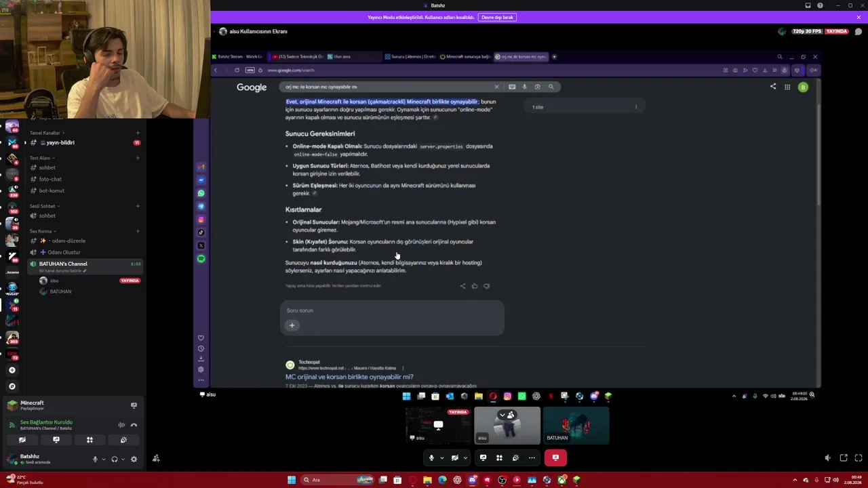
Task: Open more options in call control bar
Action: point(532,458)
